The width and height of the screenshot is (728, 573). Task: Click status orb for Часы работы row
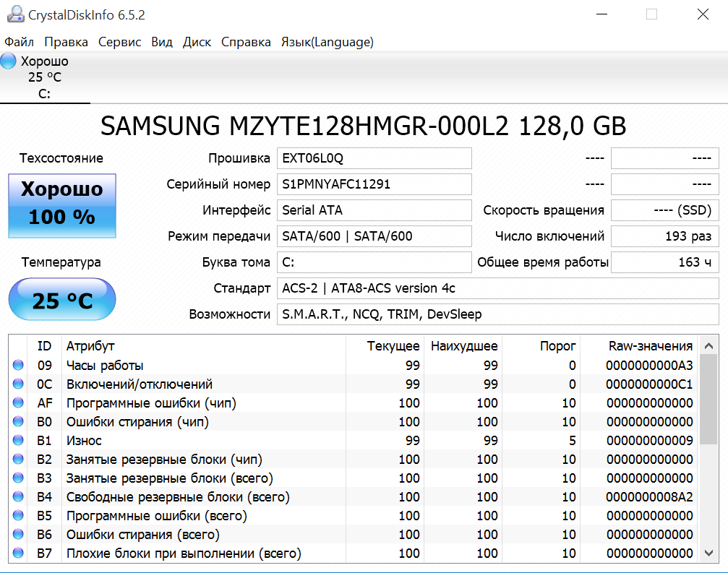tap(18, 365)
